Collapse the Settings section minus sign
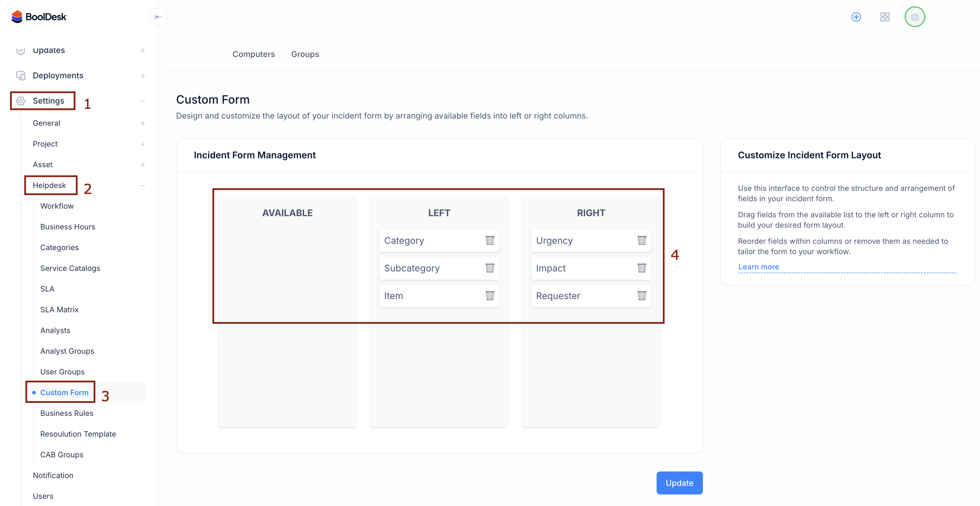Viewport: 980px width, 506px height. [x=143, y=101]
